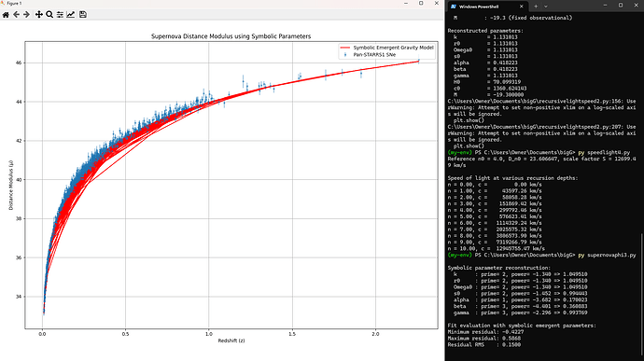This screenshot has width=644, height=361.
Task: Click 'Symbolic parameter reconstruction:' terminal line
Action: [499, 268]
